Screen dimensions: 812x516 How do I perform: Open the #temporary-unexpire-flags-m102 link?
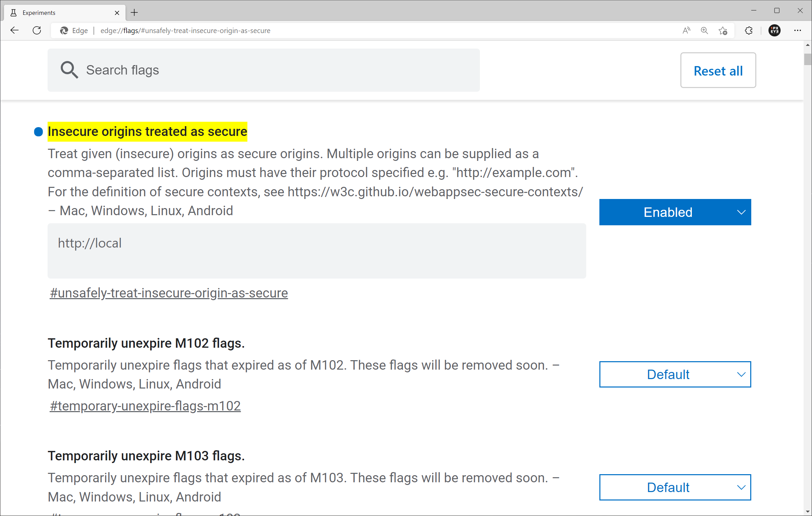point(145,406)
